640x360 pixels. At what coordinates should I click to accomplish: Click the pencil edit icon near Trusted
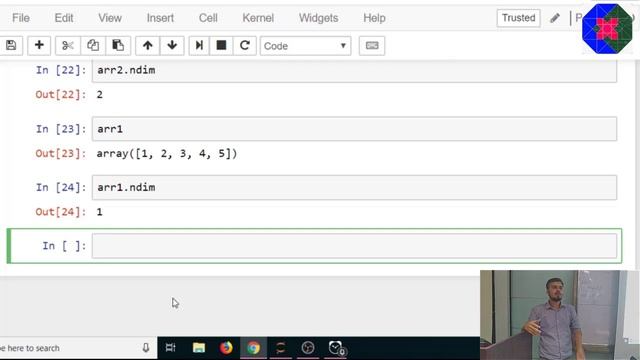click(555, 18)
